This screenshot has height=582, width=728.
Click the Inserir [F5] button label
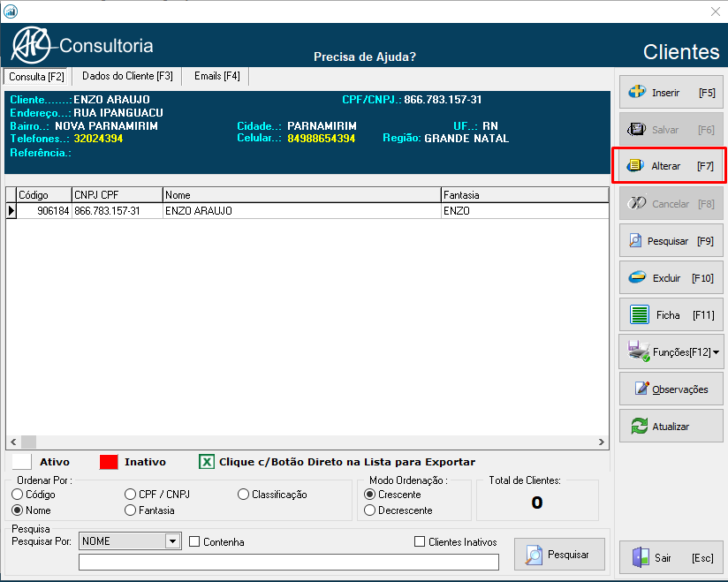coord(684,93)
